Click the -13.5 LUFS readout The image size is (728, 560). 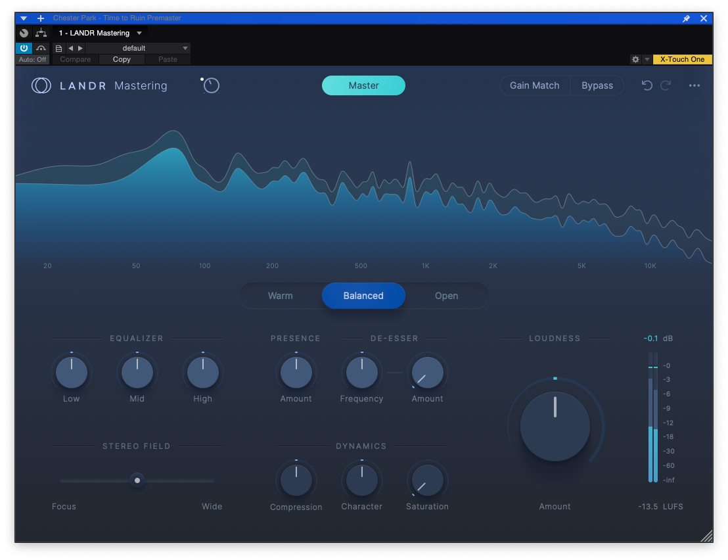coord(660,507)
